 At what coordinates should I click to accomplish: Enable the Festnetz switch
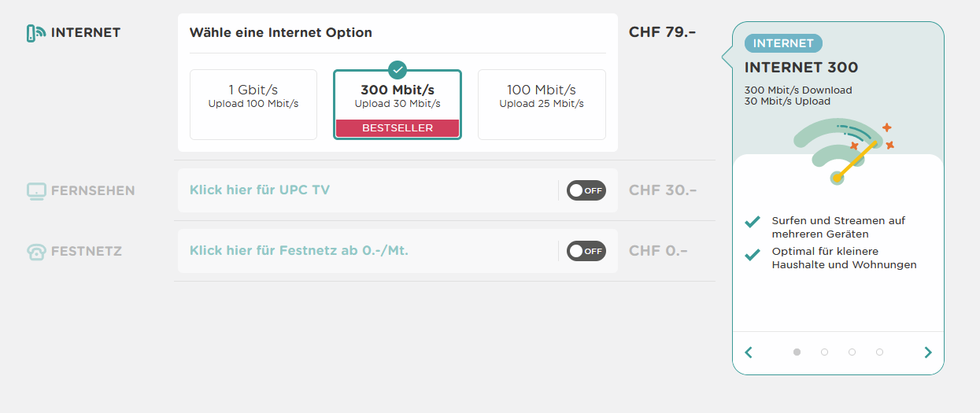coord(586,251)
